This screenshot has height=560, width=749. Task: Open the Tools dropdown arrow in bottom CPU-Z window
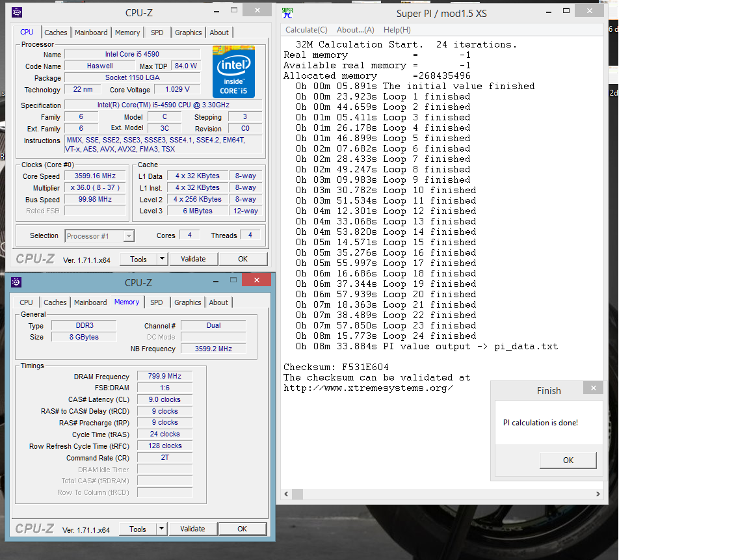(x=161, y=529)
